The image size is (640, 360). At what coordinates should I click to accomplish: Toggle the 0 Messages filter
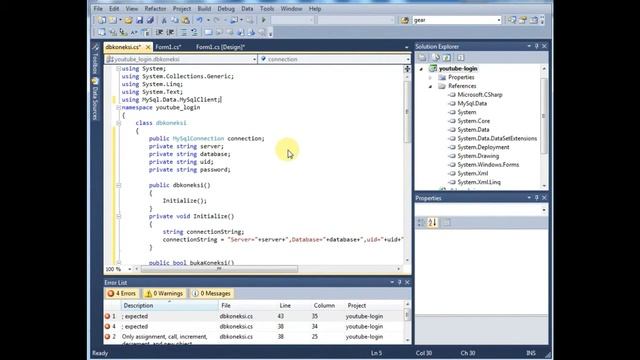tap(211, 293)
